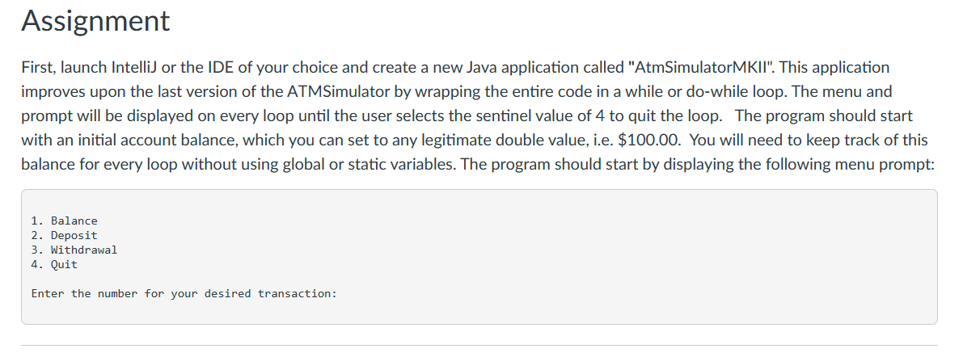Click the "Enter the number for your desired transaction:" line

click(184, 293)
